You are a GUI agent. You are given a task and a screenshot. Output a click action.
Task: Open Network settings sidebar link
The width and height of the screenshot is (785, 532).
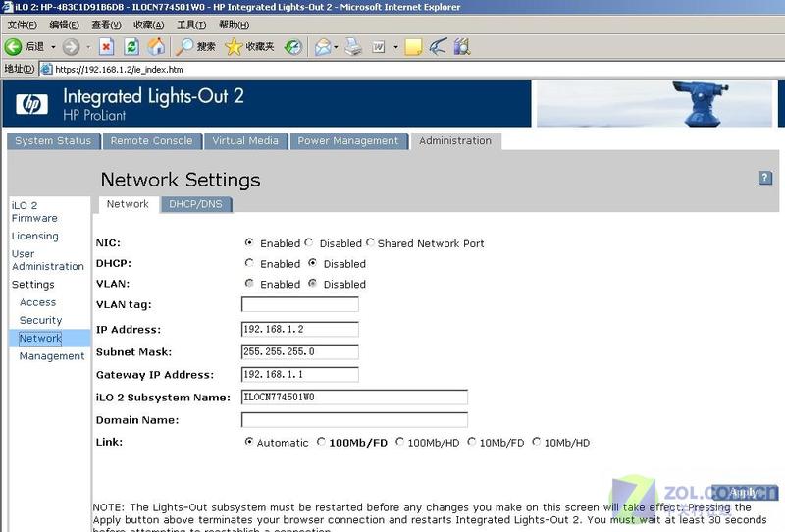pos(40,338)
